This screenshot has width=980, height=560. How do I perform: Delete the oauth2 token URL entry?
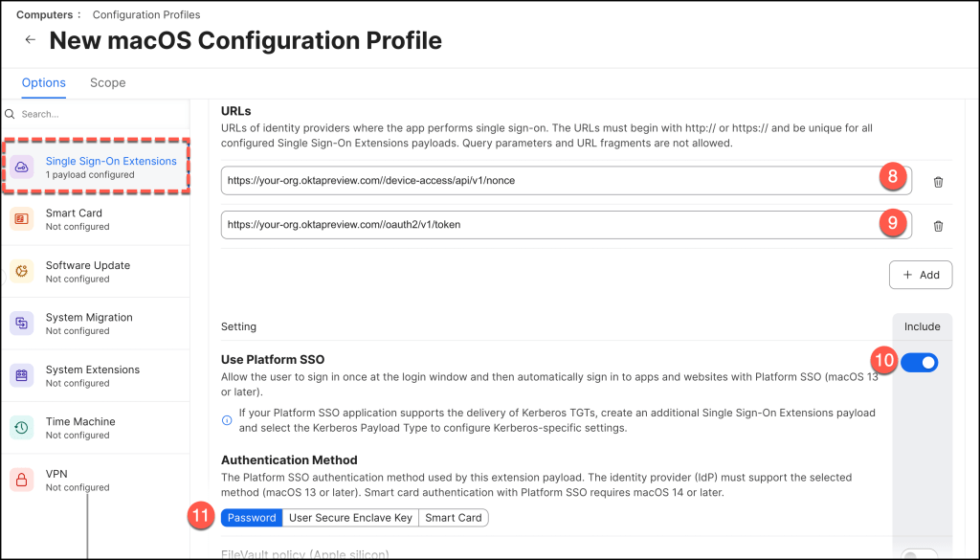(x=938, y=225)
